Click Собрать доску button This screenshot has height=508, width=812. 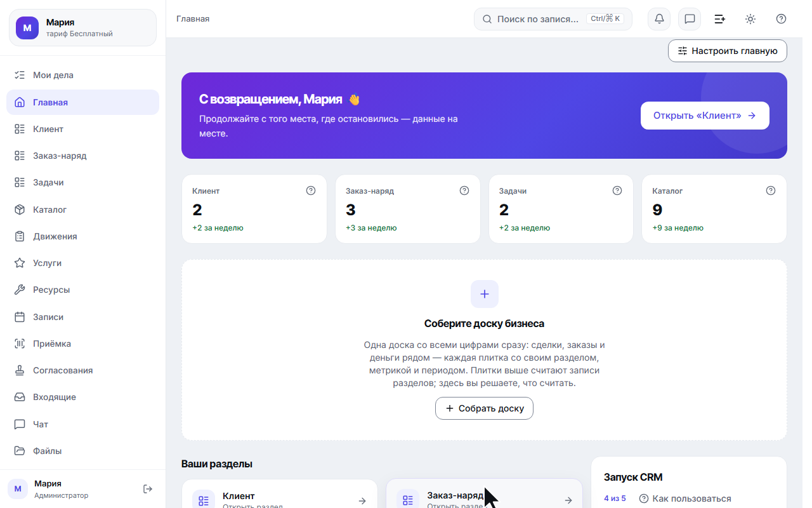tap(484, 408)
